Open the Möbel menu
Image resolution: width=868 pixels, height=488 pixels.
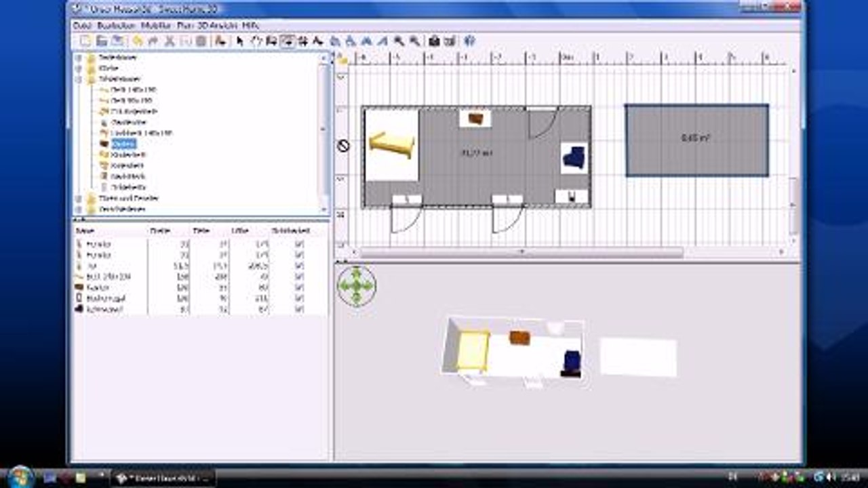click(x=155, y=25)
